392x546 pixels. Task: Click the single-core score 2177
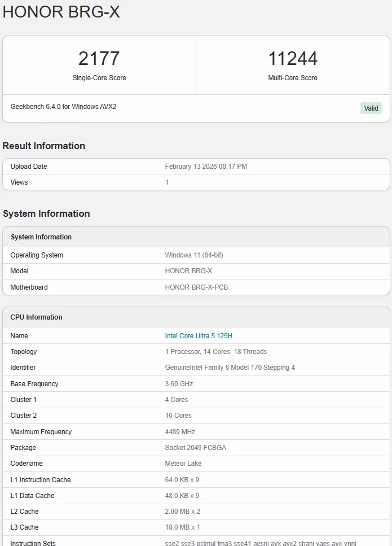[99, 59]
